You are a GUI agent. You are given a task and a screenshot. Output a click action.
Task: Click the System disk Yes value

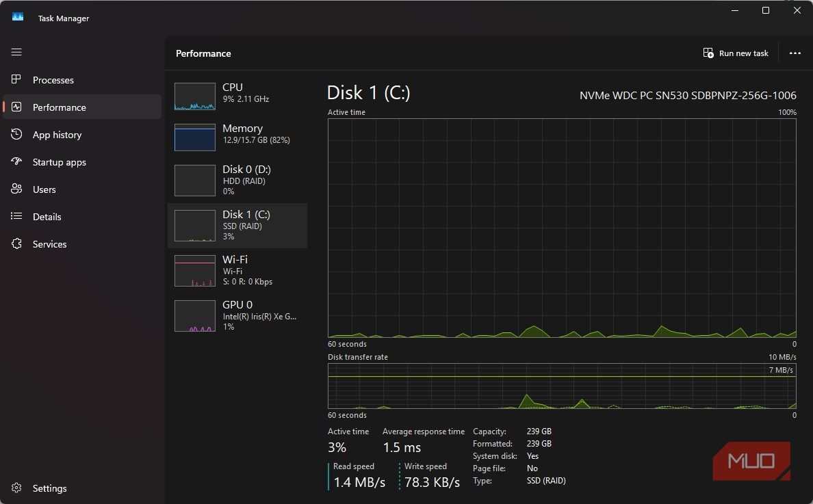pyautogui.click(x=532, y=456)
